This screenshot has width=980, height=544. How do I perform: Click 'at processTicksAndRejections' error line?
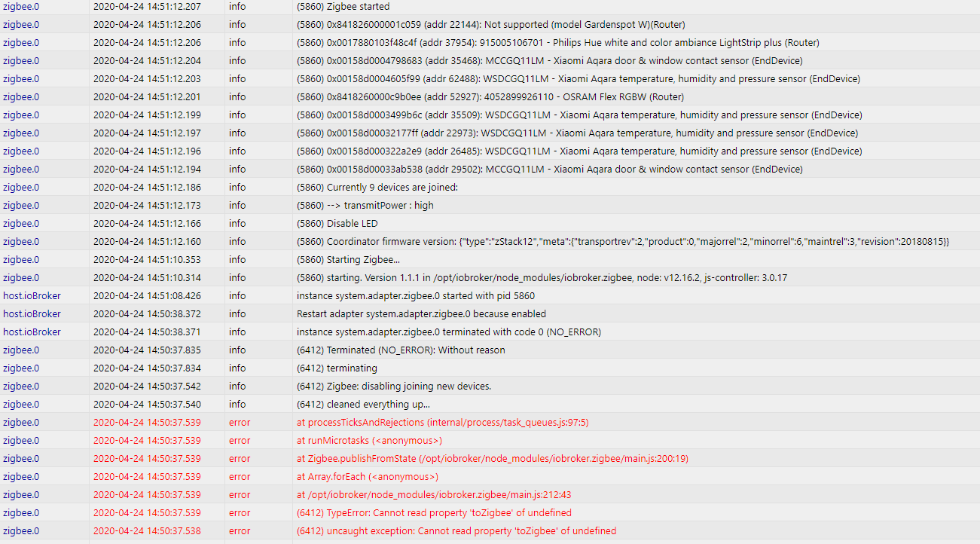pos(442,423)
